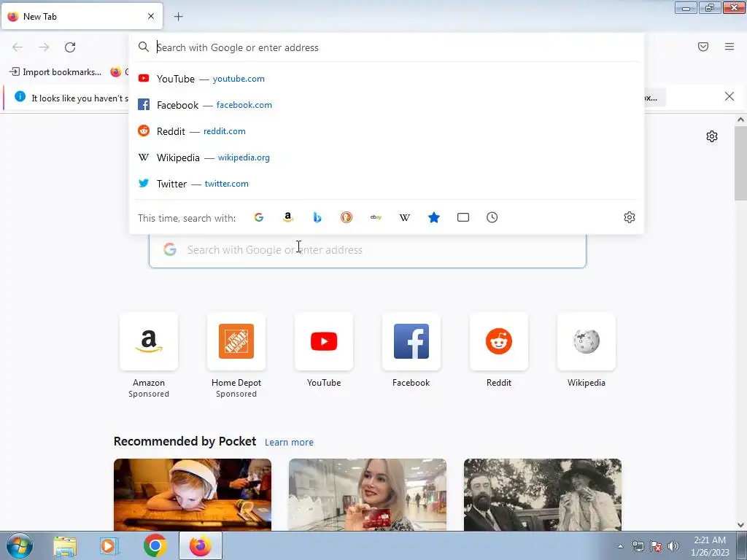Search this time with eBay icon
747x560 pixels.
pos(376,217)
